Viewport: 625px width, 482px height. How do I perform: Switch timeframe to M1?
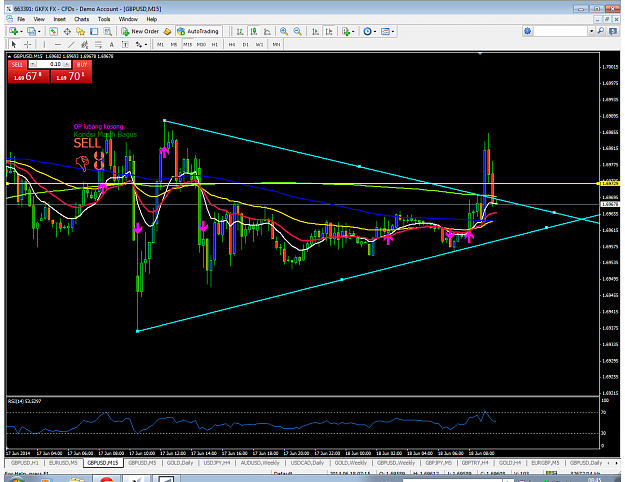point(160,45)
